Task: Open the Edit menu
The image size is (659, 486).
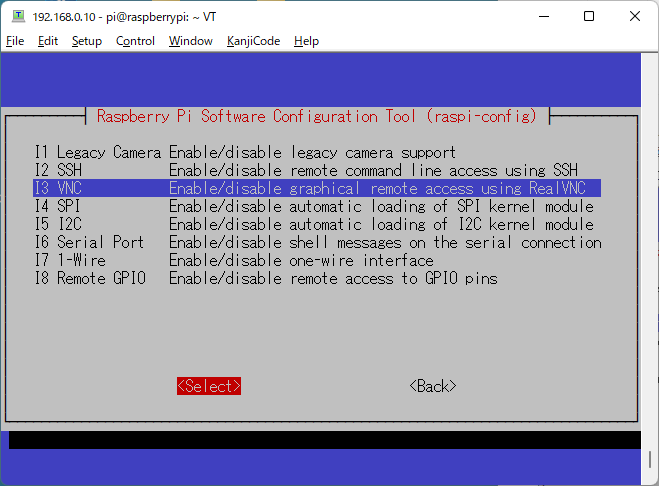Action: point(48,41)
